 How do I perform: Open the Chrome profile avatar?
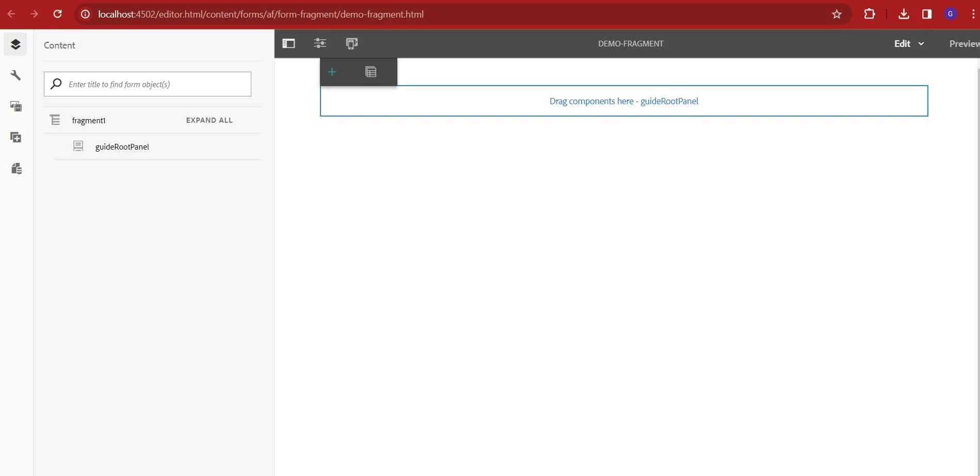click(950, 14)
